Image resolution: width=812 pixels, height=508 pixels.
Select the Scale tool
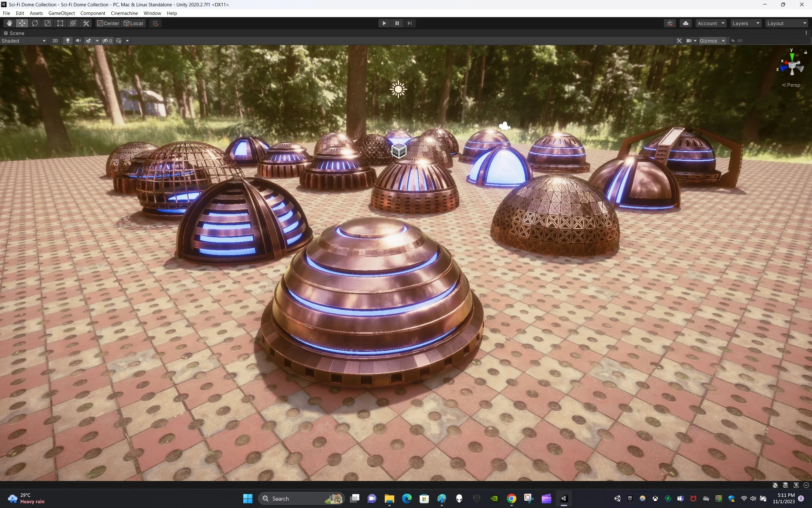click(48, 23)
